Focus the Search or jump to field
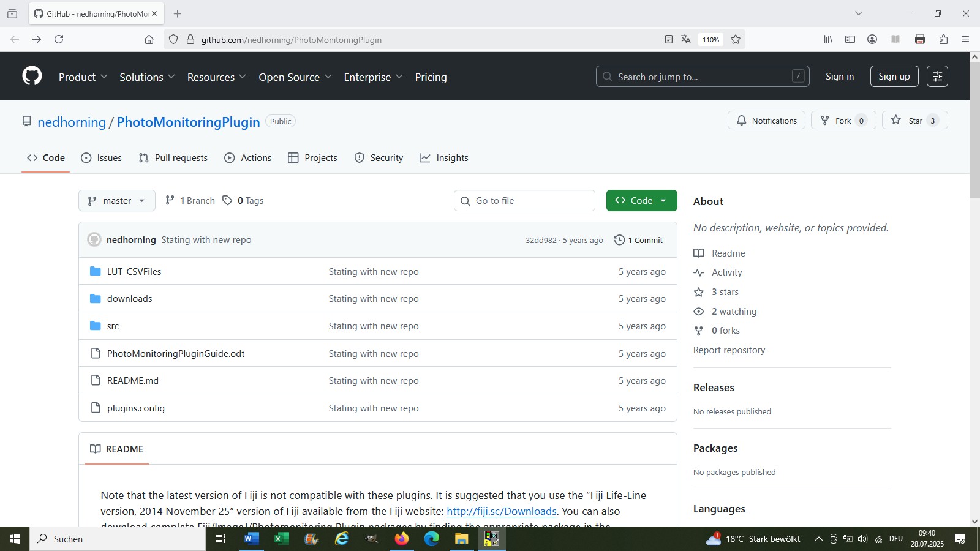This screenshot has width=980, height=551. [703, 77]
